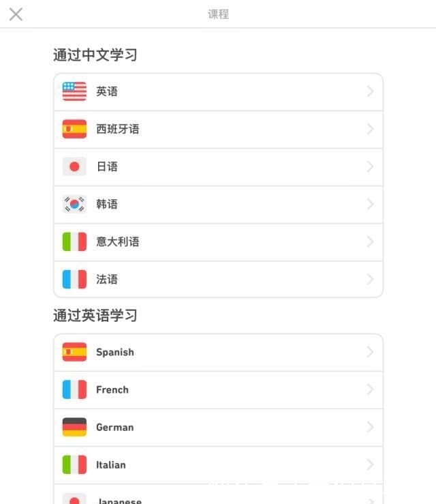
Task: Open the chevron on the German row
Action: [x=370, y=427]
